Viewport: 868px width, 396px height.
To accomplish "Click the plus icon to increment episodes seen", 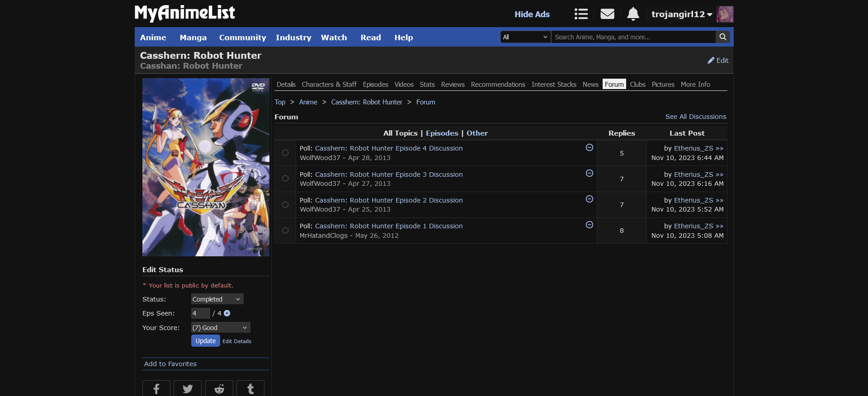I will click(227, 313).
